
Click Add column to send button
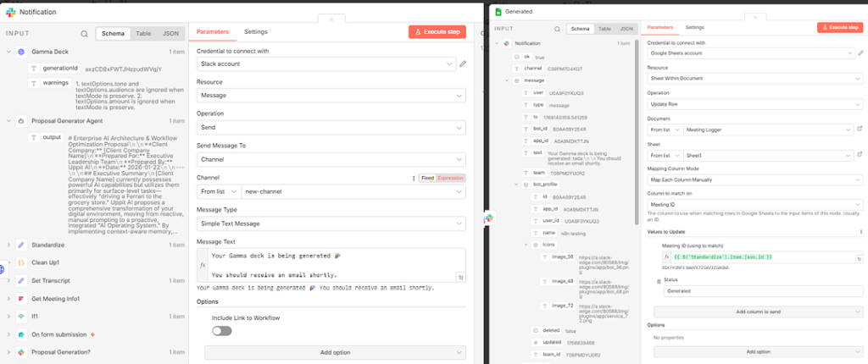click(758, 312)
